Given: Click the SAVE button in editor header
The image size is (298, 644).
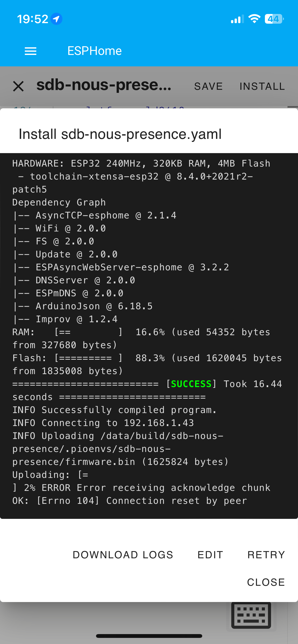Looking at the screenshot, I should coord(208,86).
